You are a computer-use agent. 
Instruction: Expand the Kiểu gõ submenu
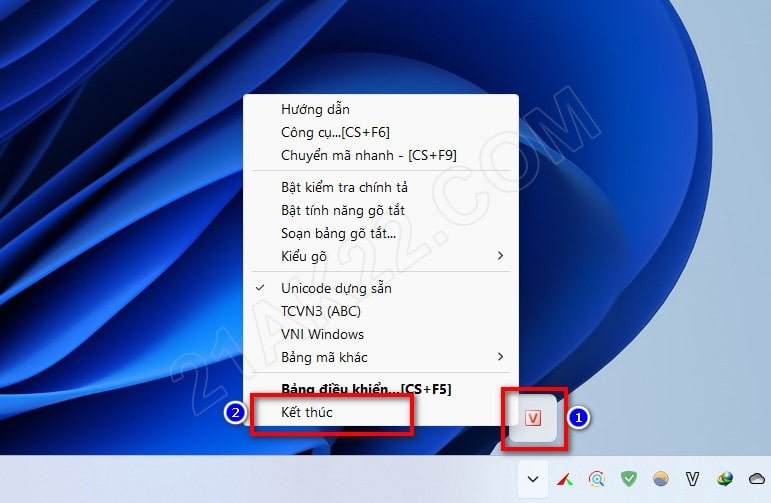click(x=381, y=256)
